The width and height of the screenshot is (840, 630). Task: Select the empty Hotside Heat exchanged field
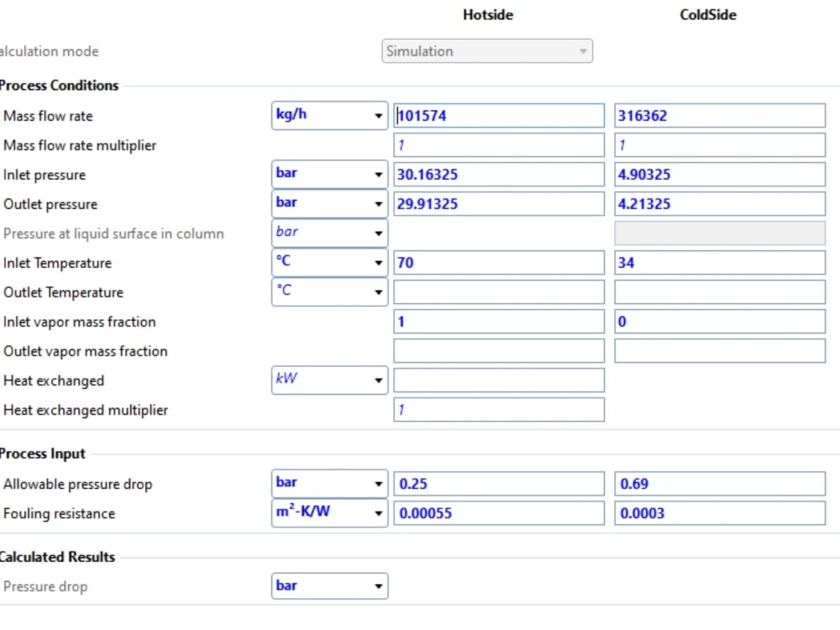click(x=499, y=380)
